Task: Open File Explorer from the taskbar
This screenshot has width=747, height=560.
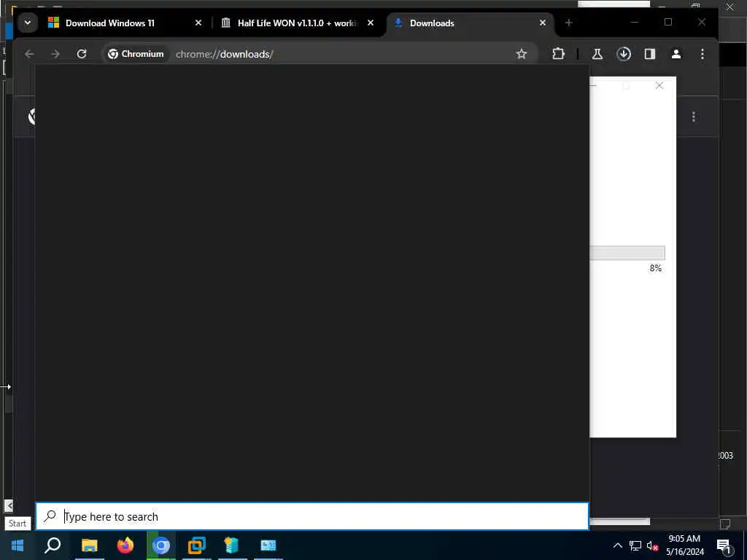Action: pos(89,545)
